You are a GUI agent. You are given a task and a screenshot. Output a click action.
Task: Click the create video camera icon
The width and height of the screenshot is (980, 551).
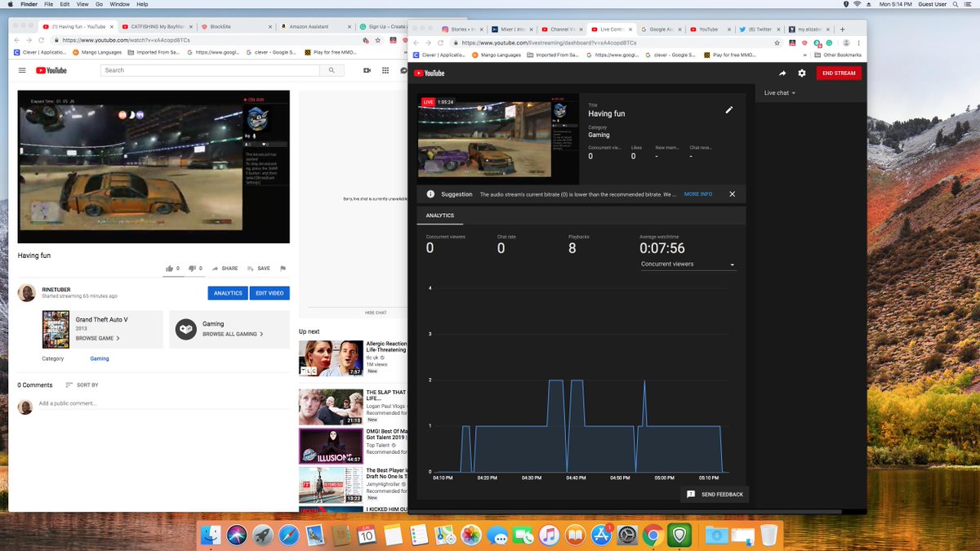click(367, 70)
